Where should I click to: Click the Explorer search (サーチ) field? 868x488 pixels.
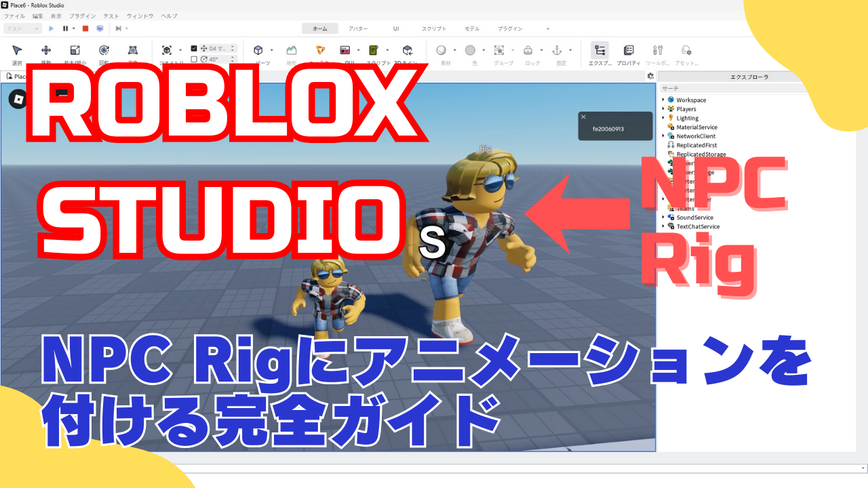(736, 89)
